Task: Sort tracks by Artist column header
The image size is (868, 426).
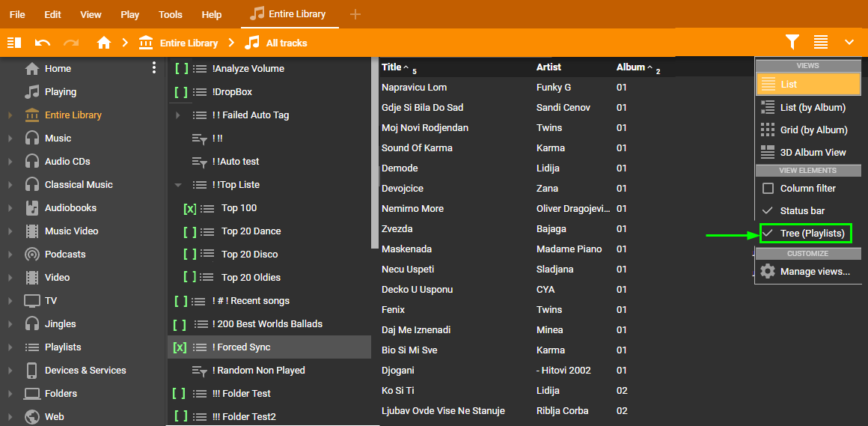Action: 548,67
